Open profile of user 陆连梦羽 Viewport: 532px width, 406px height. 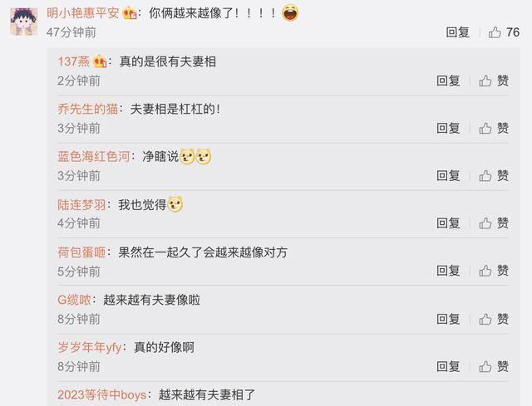click(81, 205)
